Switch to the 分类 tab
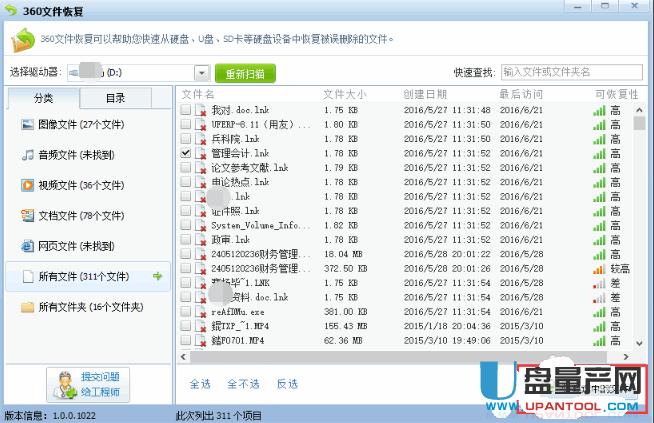Image resolution: width=654 pixels, height=423 pixels. (43, 98)
